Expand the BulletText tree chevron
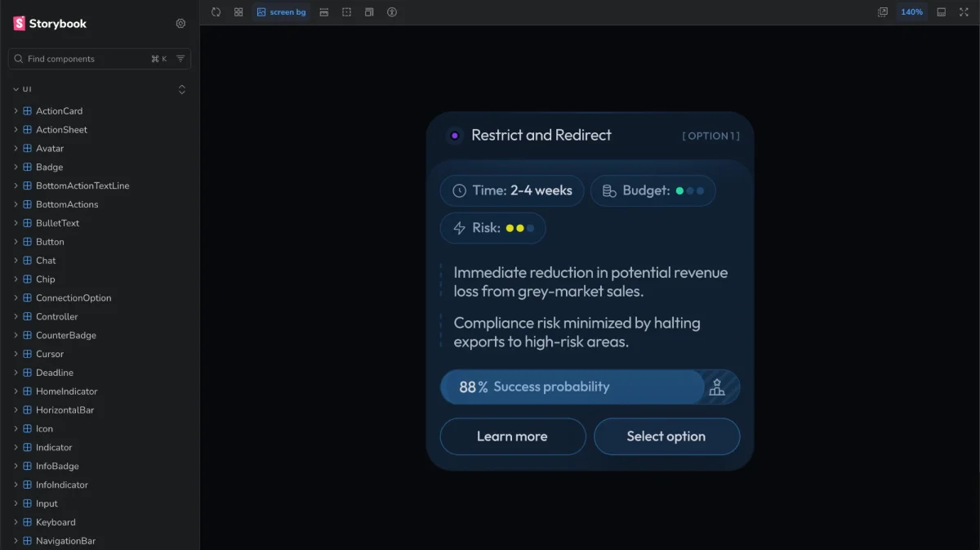 (x=16, y=223)
